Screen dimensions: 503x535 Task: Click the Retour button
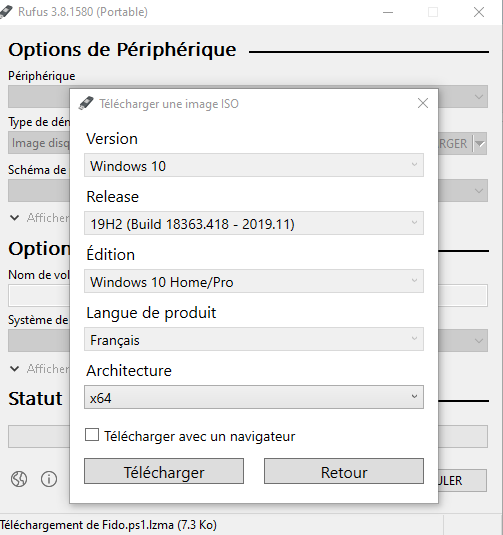coord(344,471)
